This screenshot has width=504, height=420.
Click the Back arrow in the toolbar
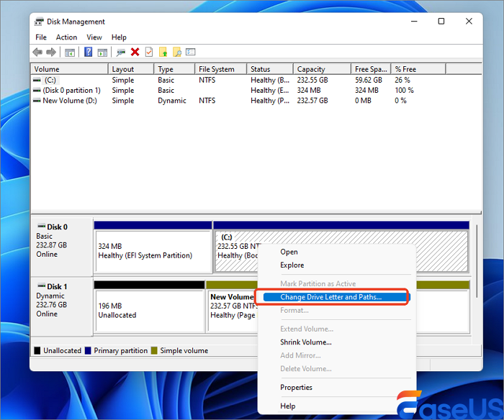coord(37,52)
